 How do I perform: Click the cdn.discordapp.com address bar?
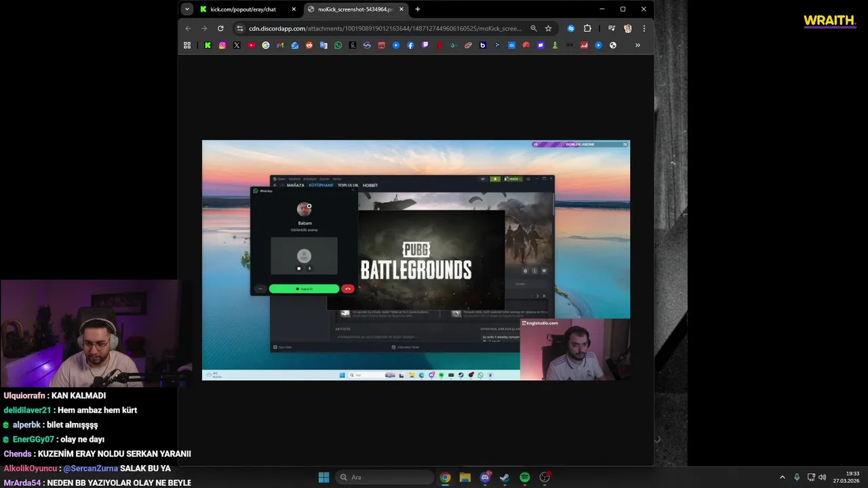tap(385, 28)
